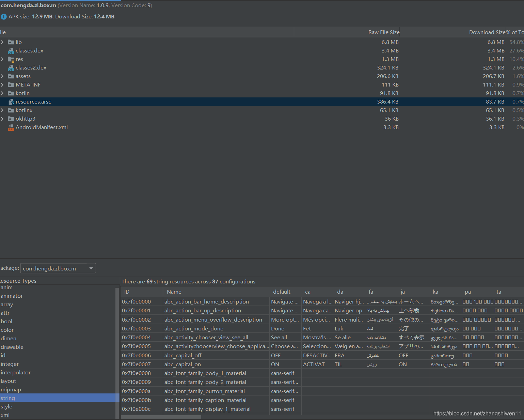Image resolution: width=524 pixels, height=420 pixels.
Task: Select the classes2.dex file row
Action: point(262,68)
